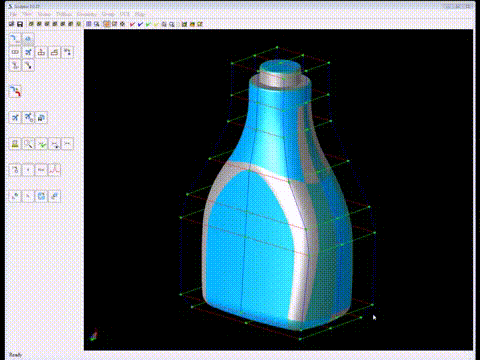The image size is (480, 360).
Task: Select the curve tool with red arrow
Action: pyautogui.click(x=15, y=91)
